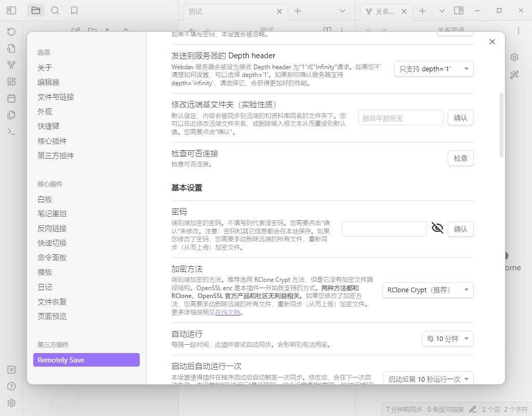
Task: Open the search magnifier icon
Action: 55,10
